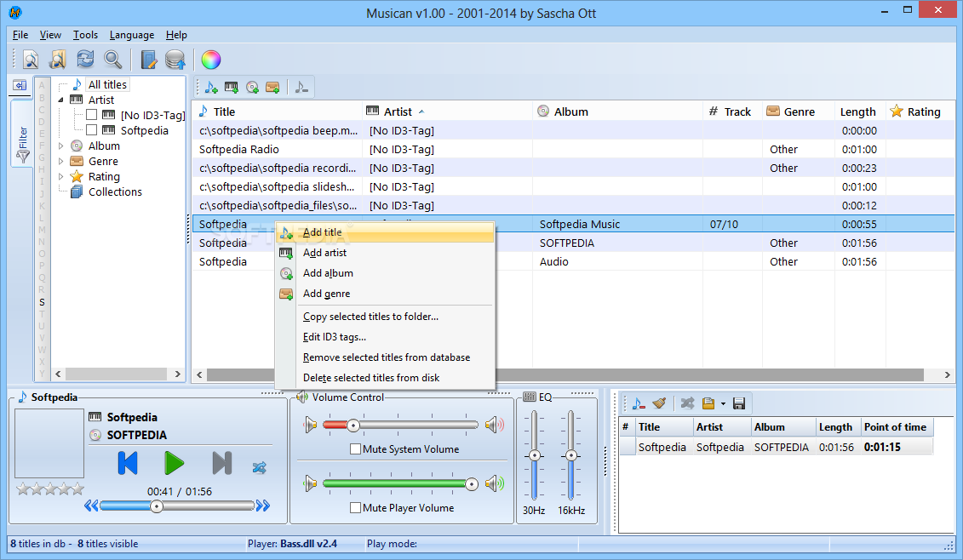Sort by the Rating column header
Screen dimensions: 963x560
[x=920, y=111]
